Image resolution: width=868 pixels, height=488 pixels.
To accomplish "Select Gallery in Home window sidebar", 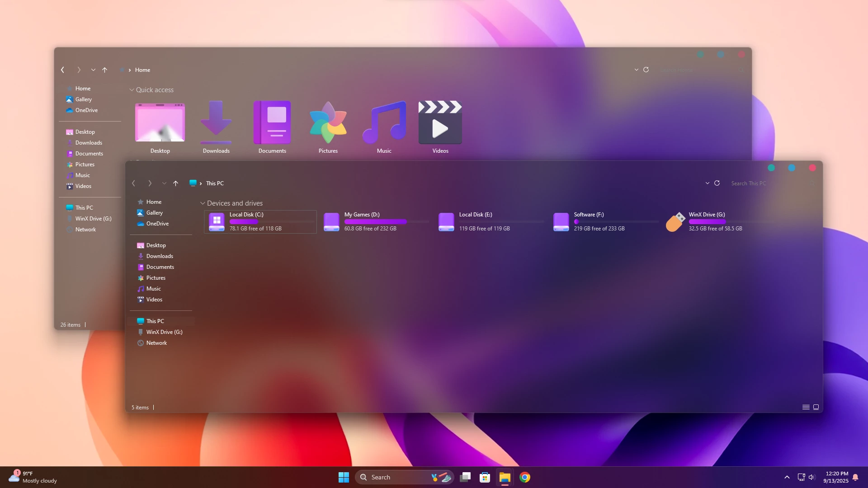I will 83,99.
